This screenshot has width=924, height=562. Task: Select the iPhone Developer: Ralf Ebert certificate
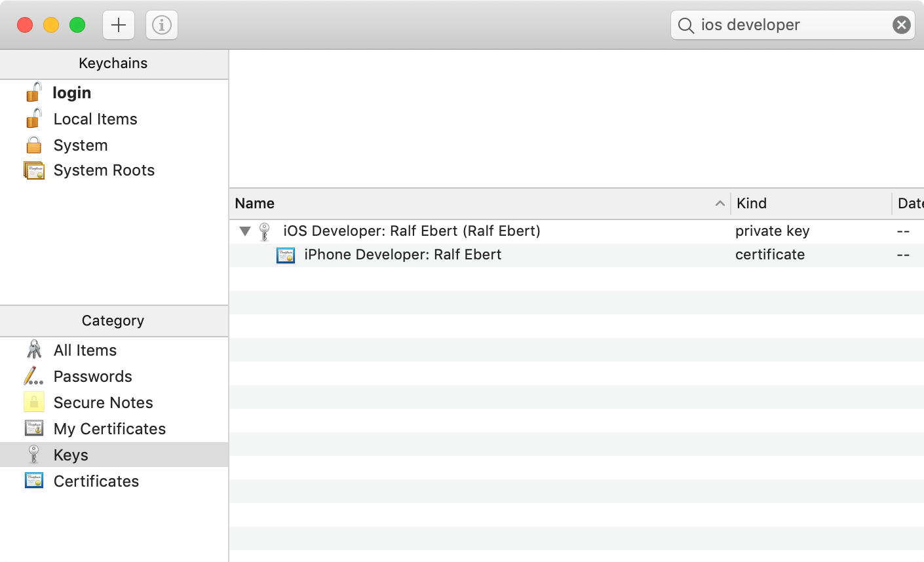tap(403, 255)
